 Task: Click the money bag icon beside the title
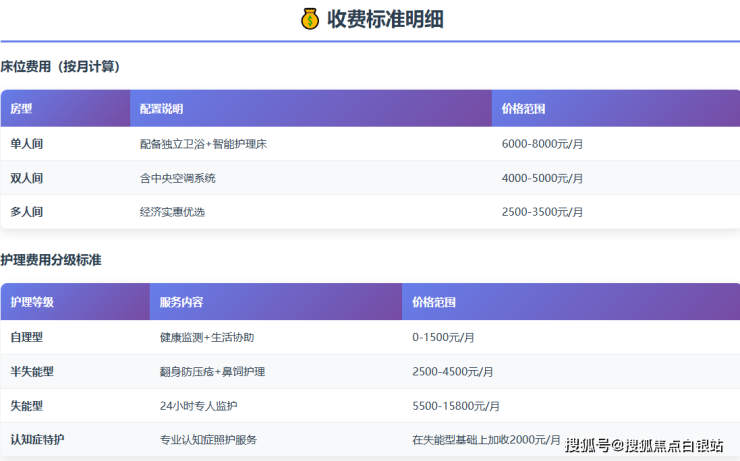[x=310, y=19]
